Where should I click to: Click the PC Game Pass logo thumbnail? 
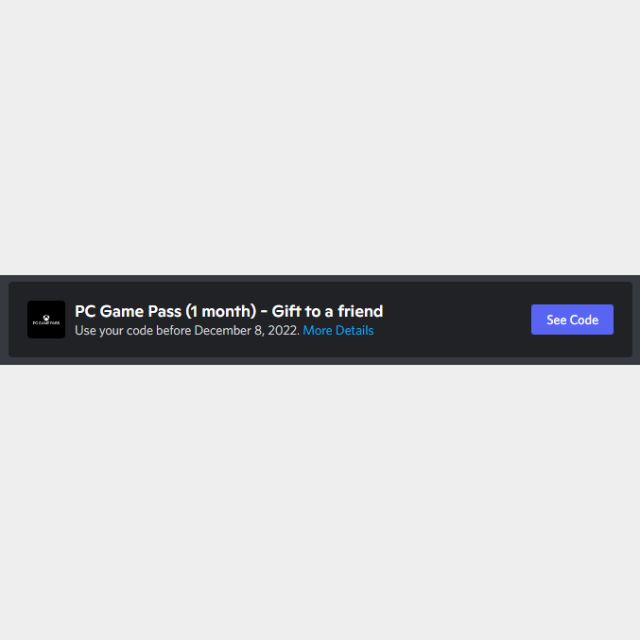click(x=46, y=320)
